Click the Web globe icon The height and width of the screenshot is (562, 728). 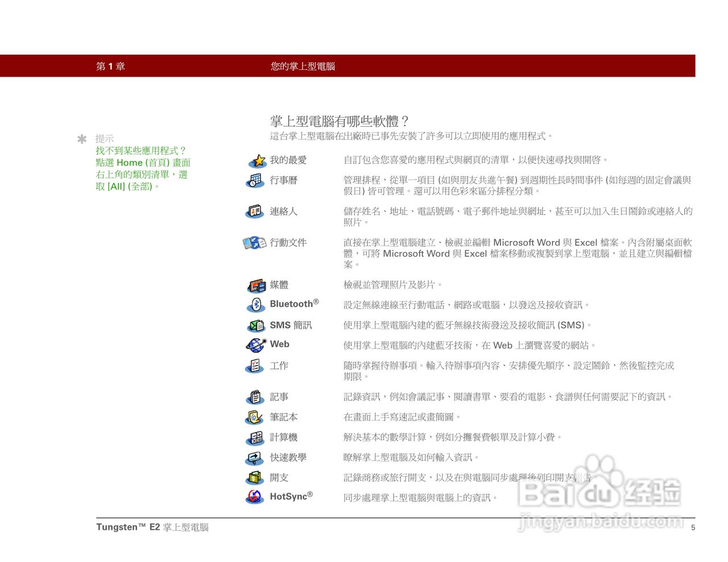point(256,345)
